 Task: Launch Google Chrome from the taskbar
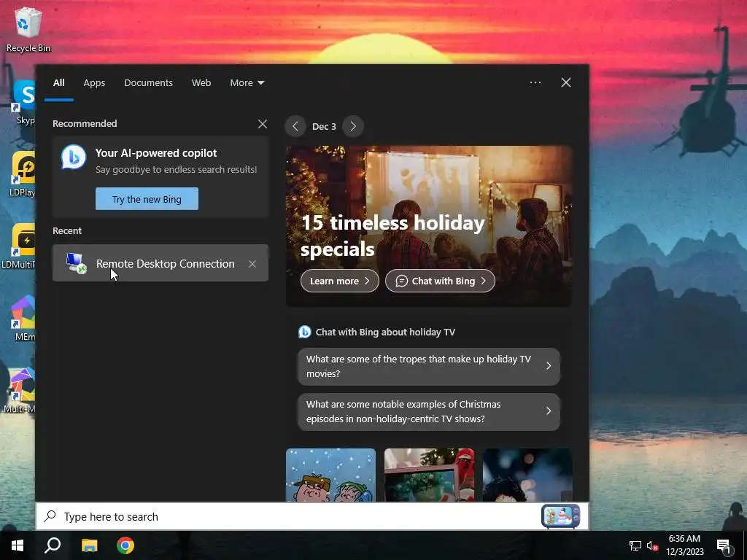tap(125, 545)
